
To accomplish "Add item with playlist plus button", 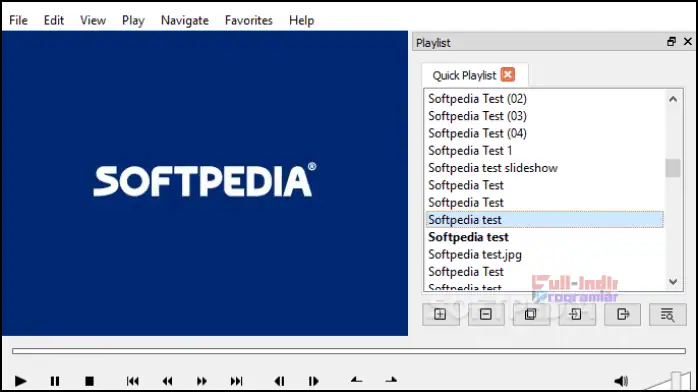I will tap(440, 314).
